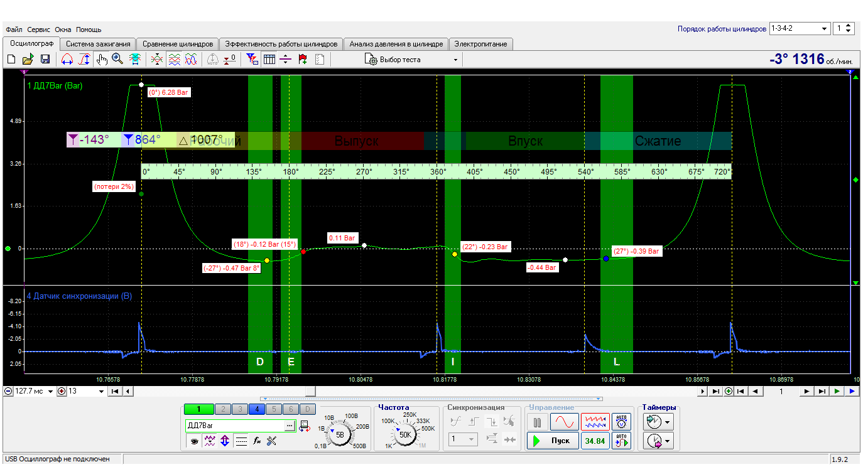This screenshot has height=467, width=868.
Task: Open channel tools wrench icon
Action: pos(272,441)
